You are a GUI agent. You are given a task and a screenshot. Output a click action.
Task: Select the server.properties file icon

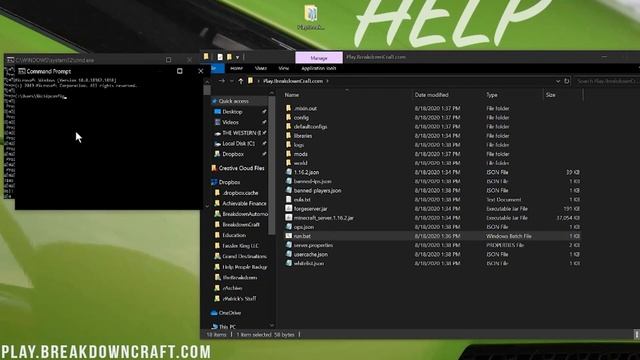click(x=289, y=245)
